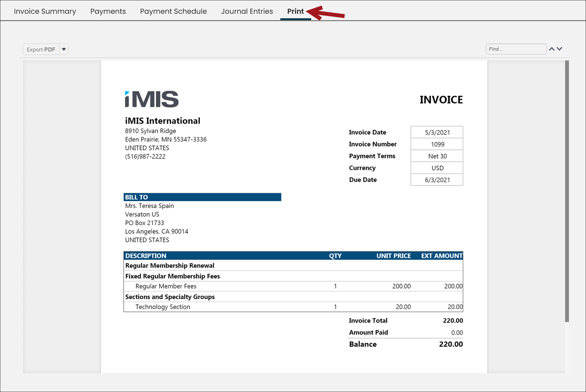Jump to previous find result arrow
586x392 pixels.
click(x=552, y=49)
